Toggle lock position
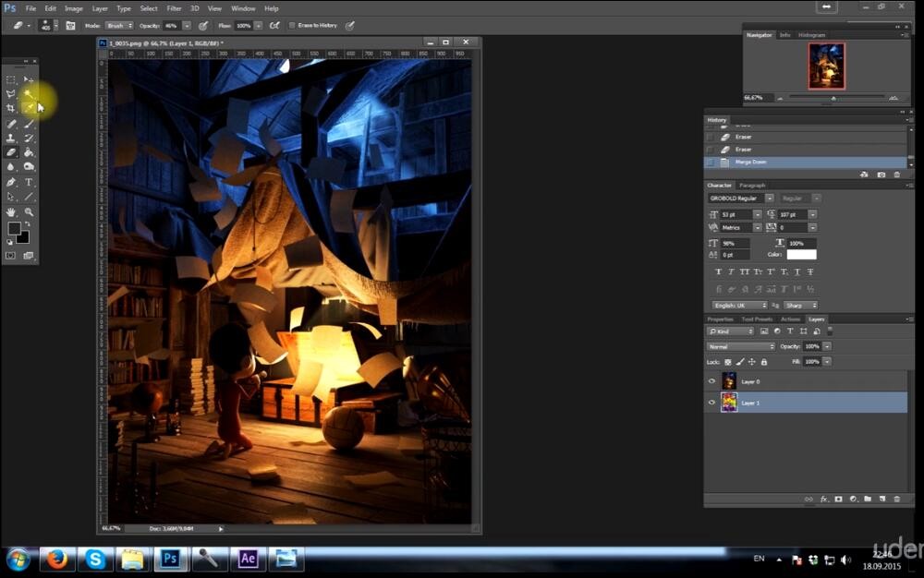This screenshot has height=578, width=924. point(752,362)
